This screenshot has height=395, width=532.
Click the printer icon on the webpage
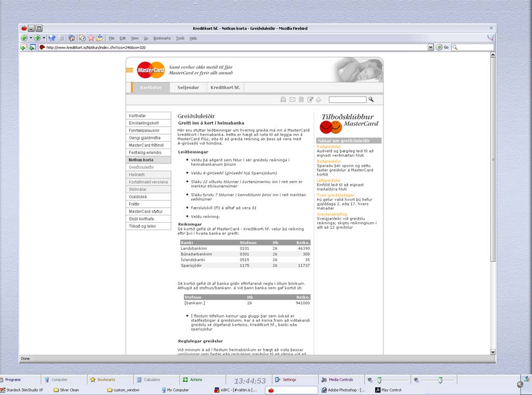coord(283,99)
